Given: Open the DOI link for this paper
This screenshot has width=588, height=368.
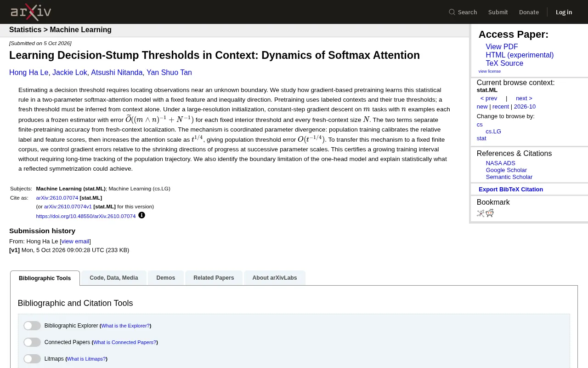Looking at the screenshot, I should 86,216.
